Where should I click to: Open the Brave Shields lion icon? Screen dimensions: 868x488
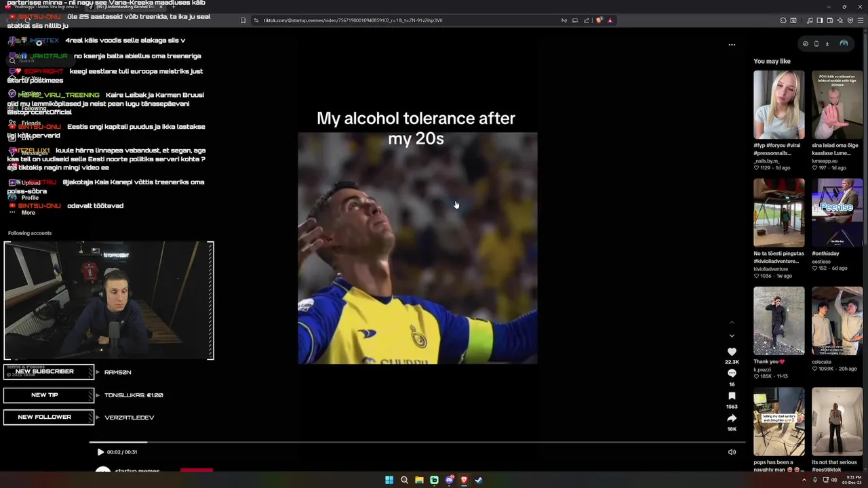pos(599,20)
